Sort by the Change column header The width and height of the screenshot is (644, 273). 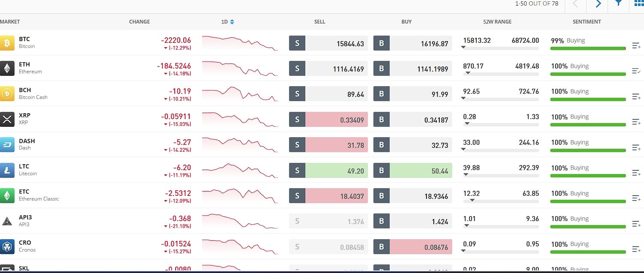(140, 22)
